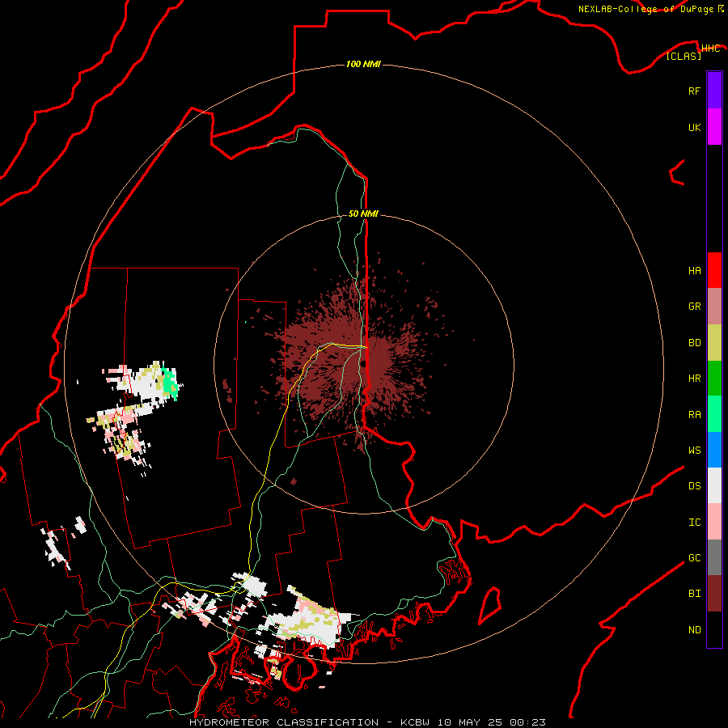This screenshot has width=728, height=728.
Task: Click the IC legend label
Action: click(x=694, y=522)
